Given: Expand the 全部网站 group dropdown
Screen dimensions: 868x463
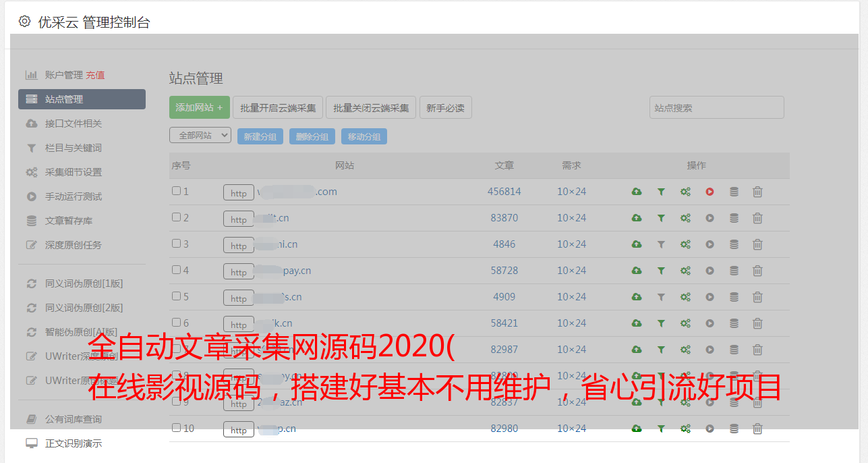Looking at the screenshot, I should [200, 136].
